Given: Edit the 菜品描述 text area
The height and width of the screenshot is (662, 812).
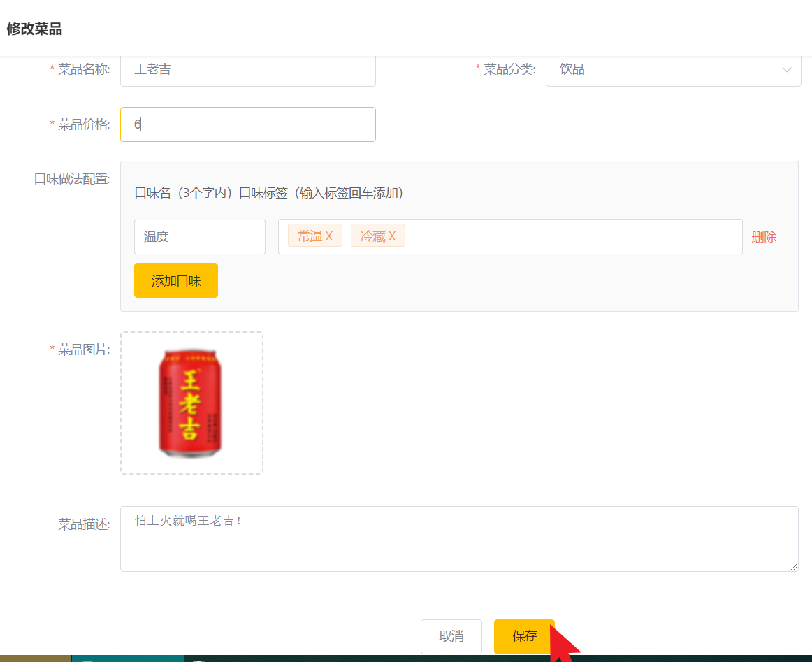Looking at the screenshot, I should (x=459, y=539).
